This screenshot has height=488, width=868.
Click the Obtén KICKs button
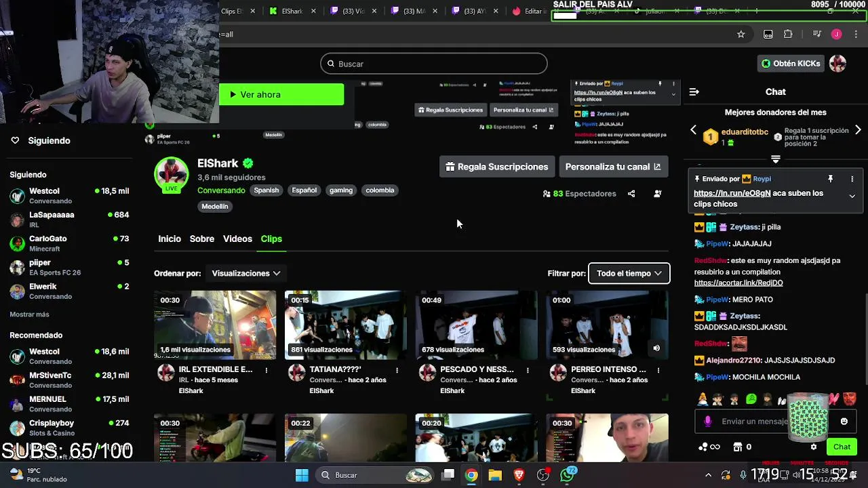(791, 64)
